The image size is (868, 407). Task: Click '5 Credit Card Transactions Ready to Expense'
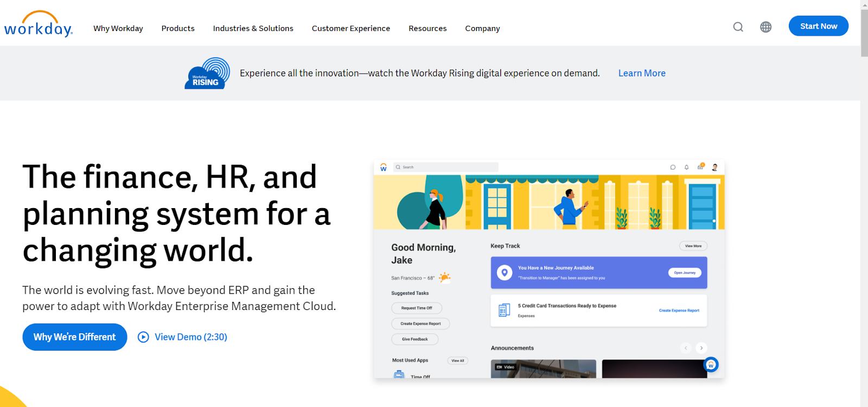567,306
